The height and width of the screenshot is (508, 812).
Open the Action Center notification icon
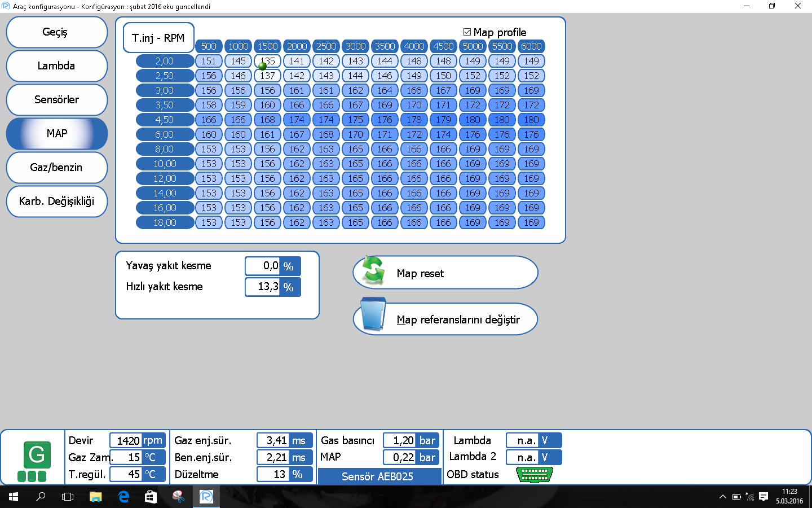764,497
